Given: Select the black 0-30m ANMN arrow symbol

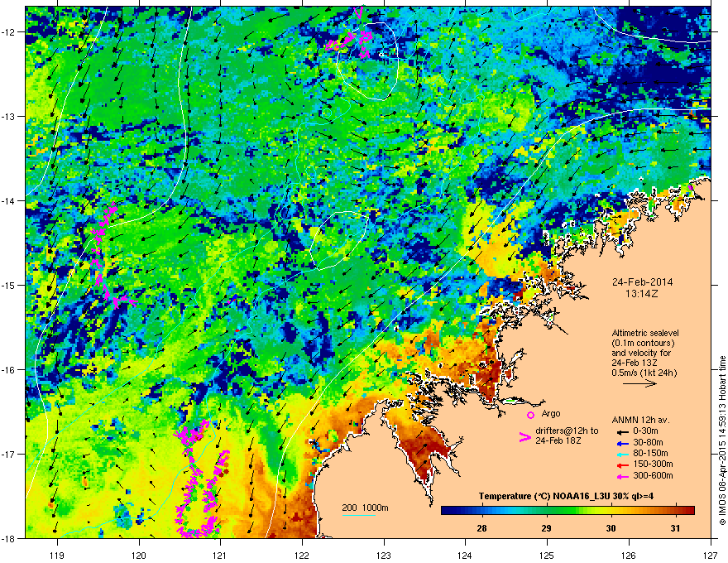Looking at the screenshot, I should coord(621,431).
